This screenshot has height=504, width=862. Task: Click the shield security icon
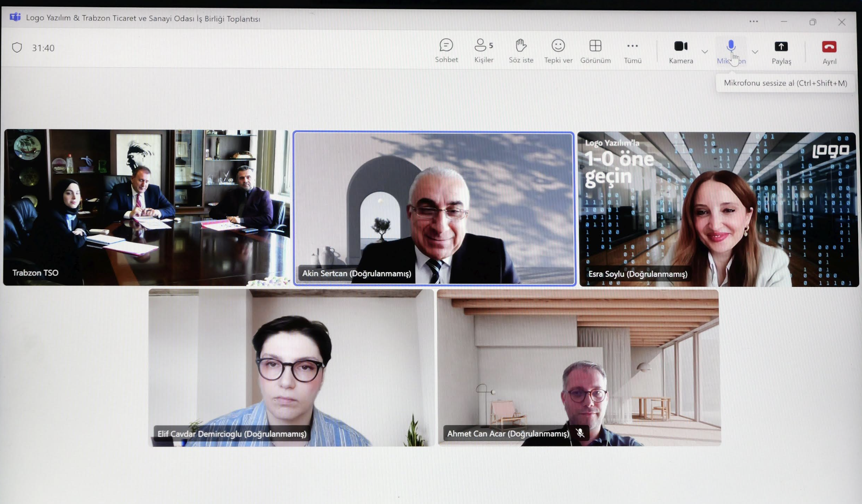(17, 48)
